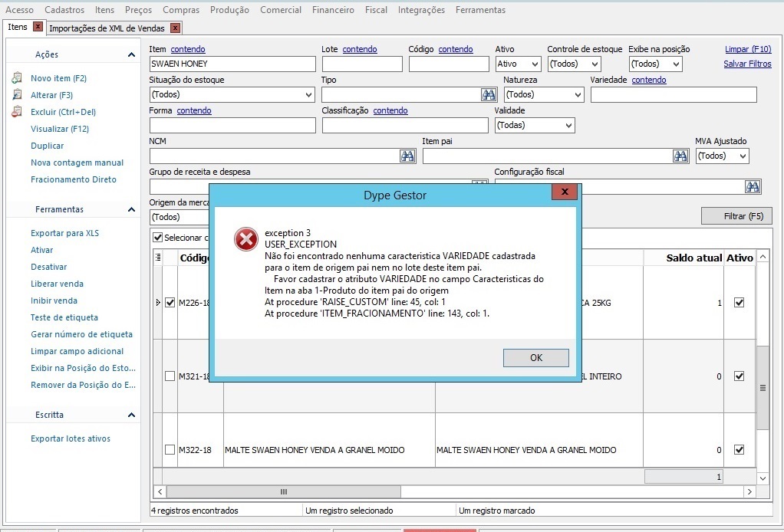Click grid horizontal scrollbar right arrow
Viewport: 784px width, 532px height.
pyautogui.click(x=749, y=491)
